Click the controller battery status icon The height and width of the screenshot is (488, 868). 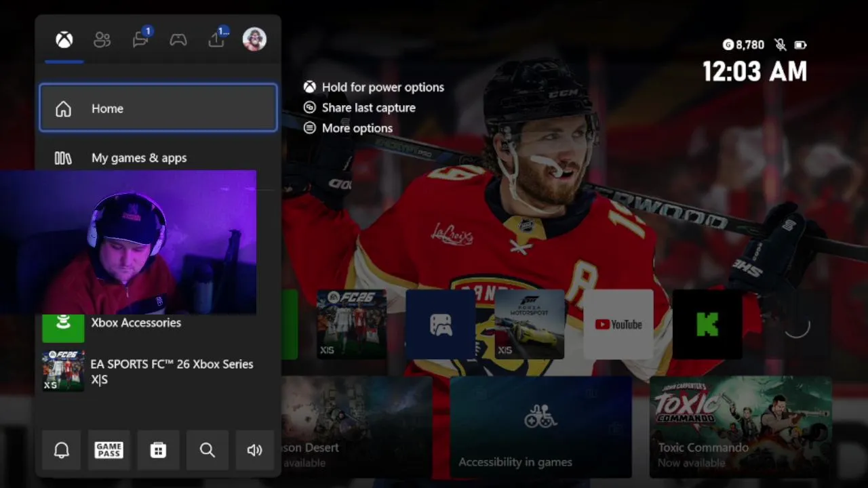coord(801,45)
